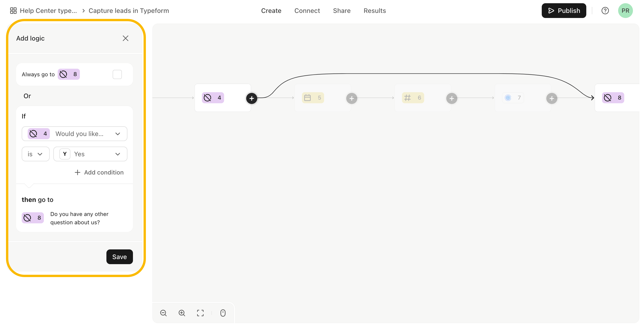Zoom in on the logic map
644x325 pixels.
coord(182,313)
